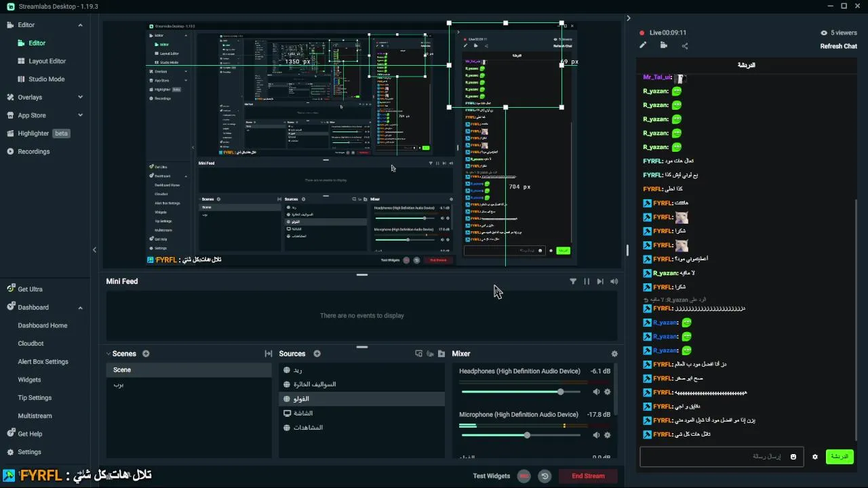Collapse the Scenes panel chevron
This screenshot has width=868, height=488.
tap(108, 354)
